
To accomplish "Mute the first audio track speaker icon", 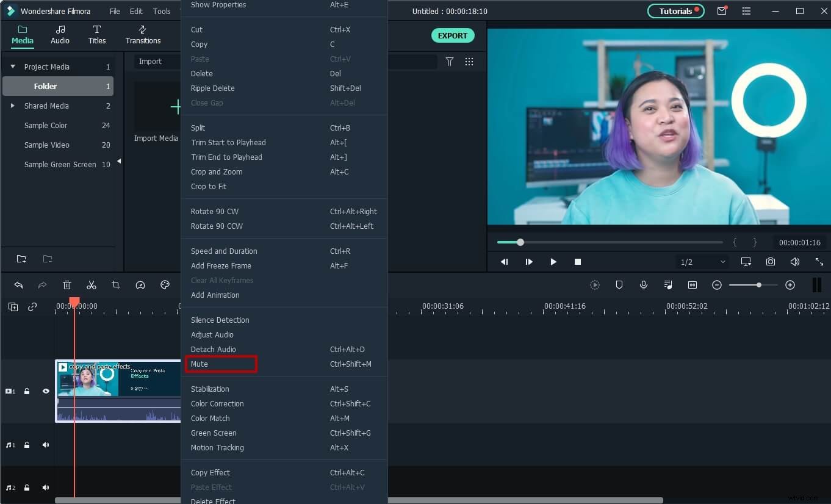I will tap(45, 445).
